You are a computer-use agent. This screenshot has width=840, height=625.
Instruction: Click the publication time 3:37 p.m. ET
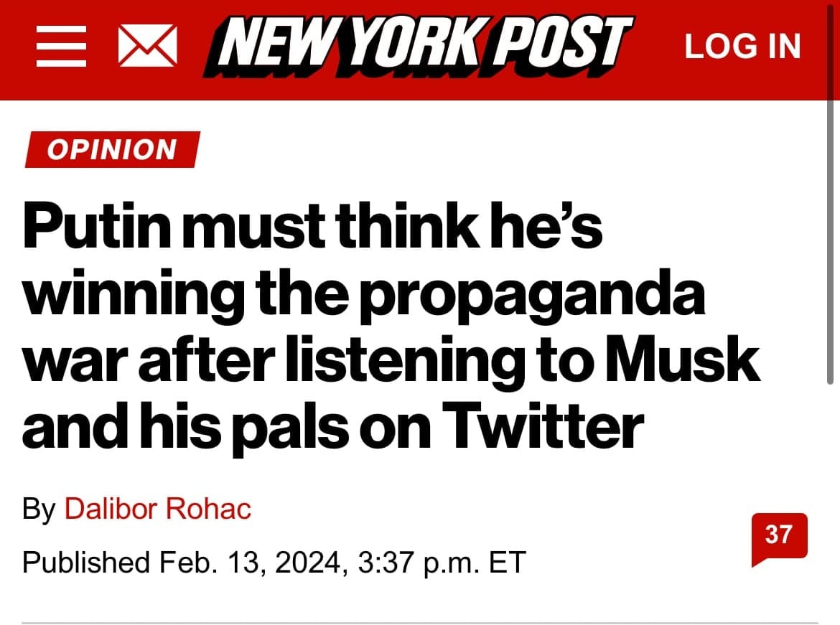coord(440,561)
